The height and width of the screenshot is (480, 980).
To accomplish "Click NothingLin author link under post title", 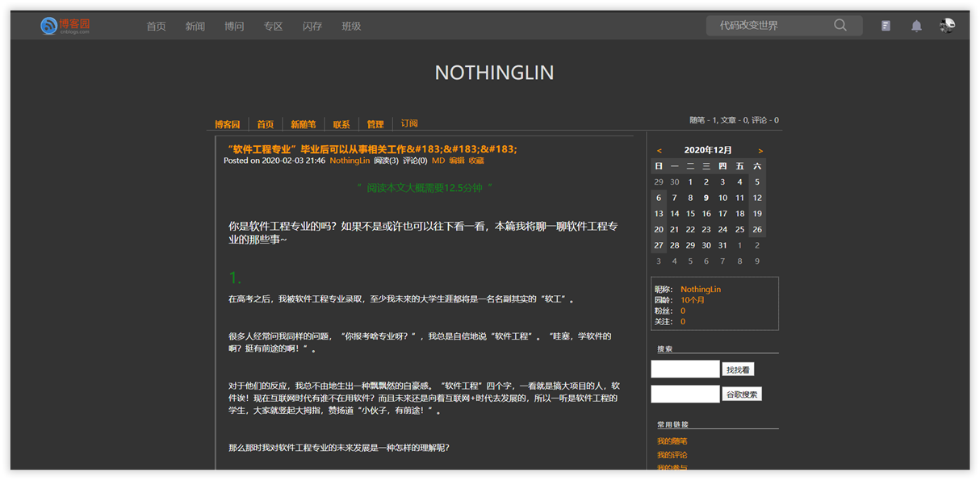I will click(350, 161).
